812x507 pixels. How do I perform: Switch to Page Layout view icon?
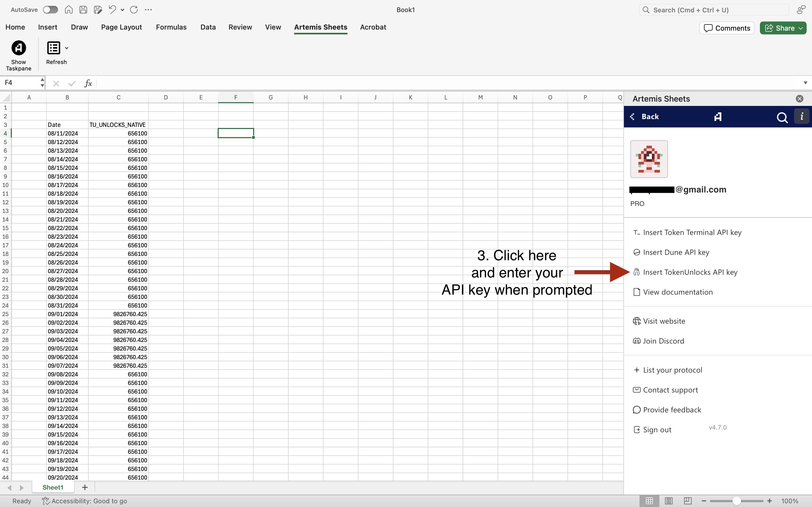tap(669, 501)
